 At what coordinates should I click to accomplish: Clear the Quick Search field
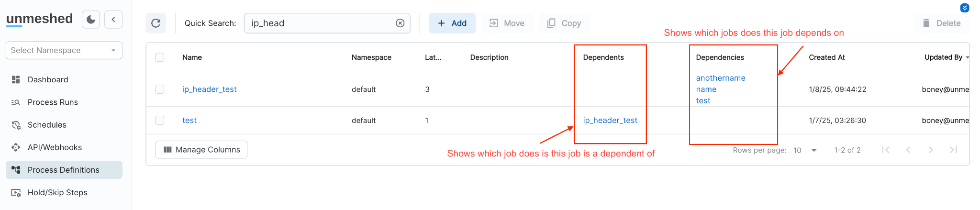point(400,23)
